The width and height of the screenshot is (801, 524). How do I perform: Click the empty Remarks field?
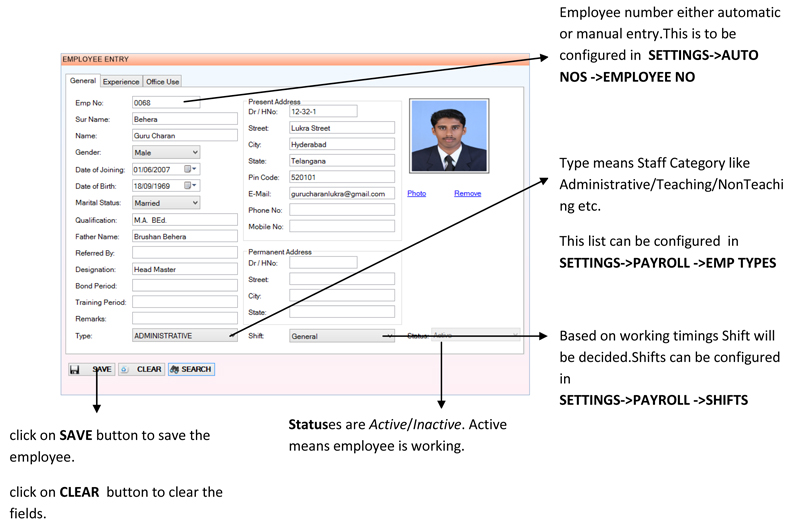[x=184, y=318]
